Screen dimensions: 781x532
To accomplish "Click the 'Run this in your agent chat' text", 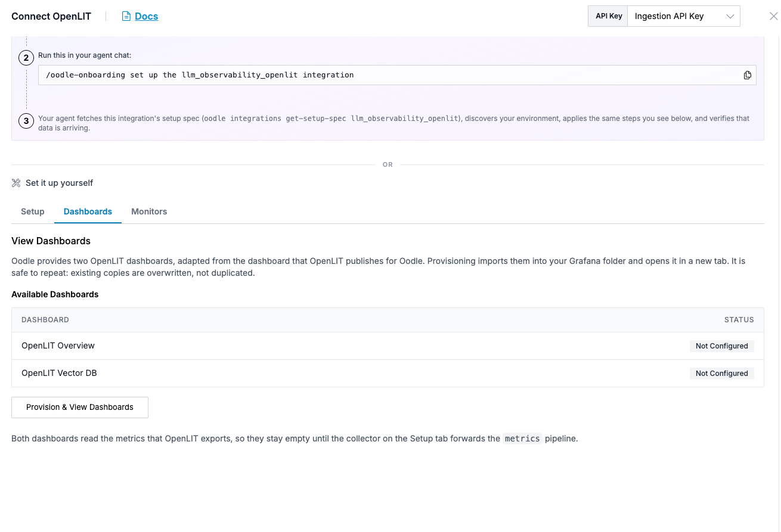I will tap(85, 55).
